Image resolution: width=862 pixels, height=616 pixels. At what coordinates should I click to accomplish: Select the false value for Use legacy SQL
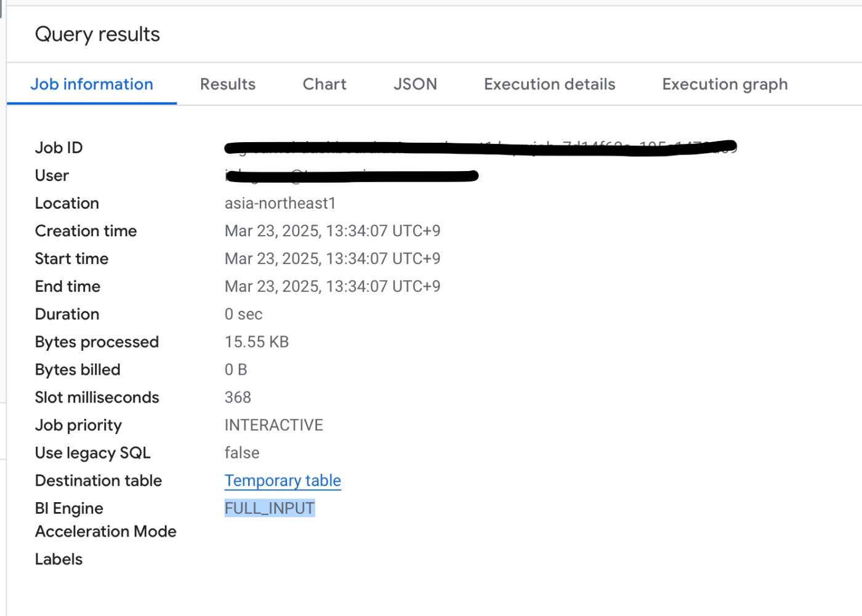click(x=241, y=452)
